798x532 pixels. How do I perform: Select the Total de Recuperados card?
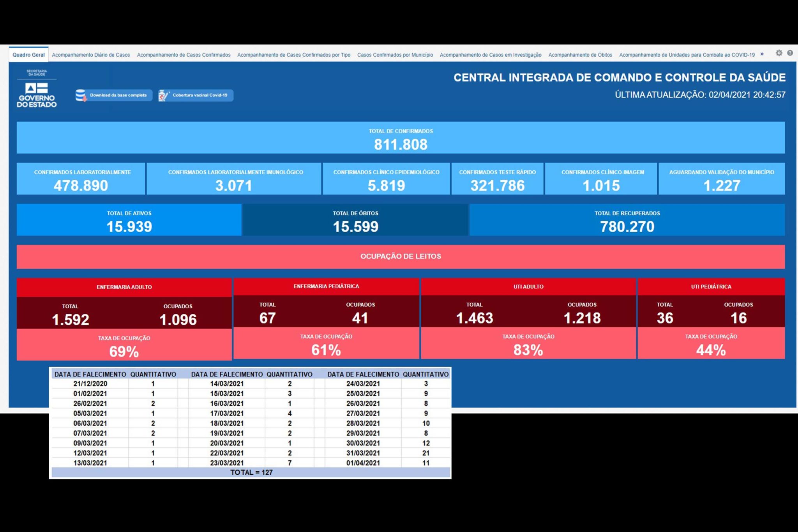click(627, 220)
